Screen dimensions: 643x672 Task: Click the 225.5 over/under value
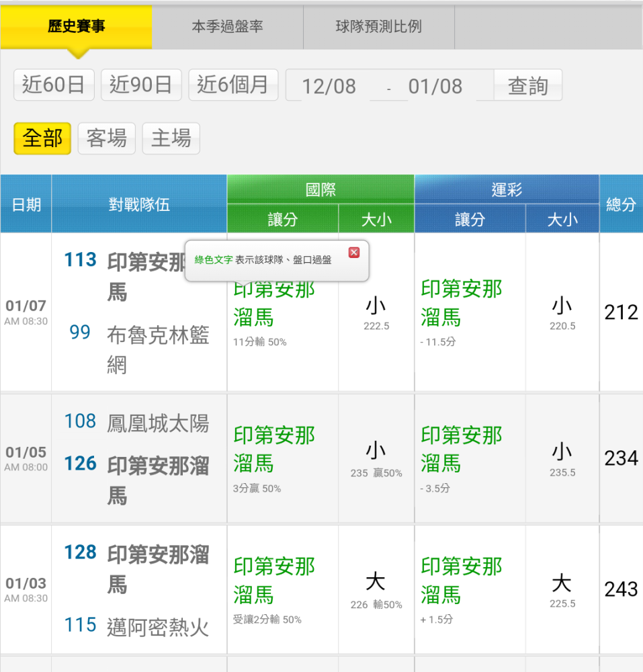(562, 604)
